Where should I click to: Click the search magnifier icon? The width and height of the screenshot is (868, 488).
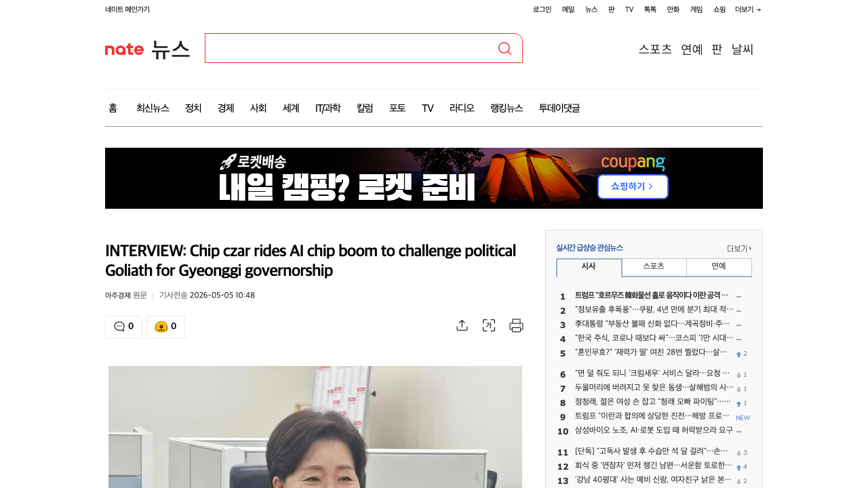pos(505,48)
